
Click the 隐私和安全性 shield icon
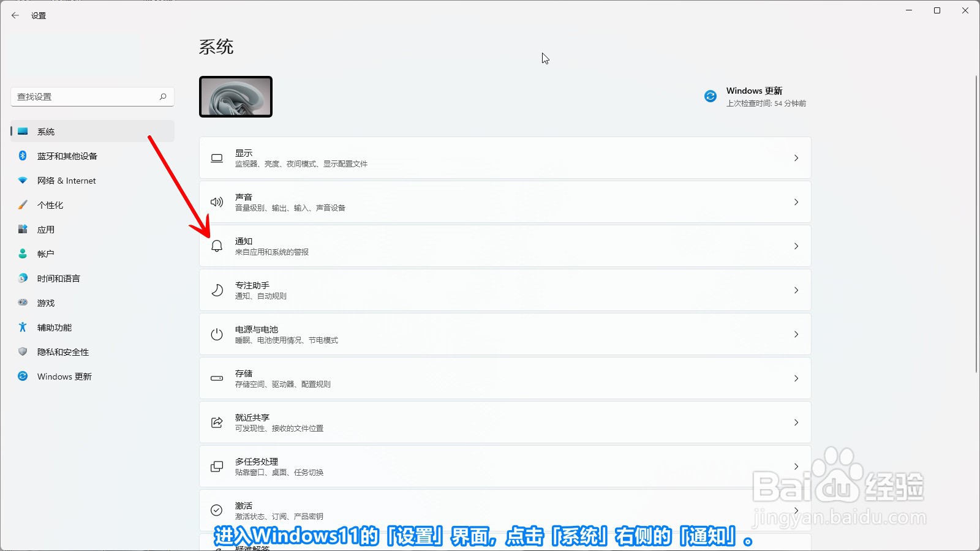coord(23,351)
